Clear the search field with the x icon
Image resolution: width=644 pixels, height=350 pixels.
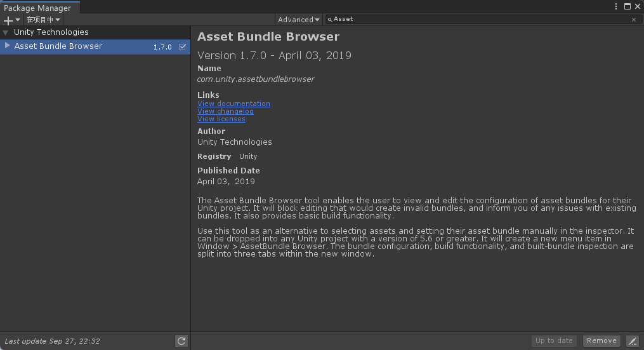(634, 20)
